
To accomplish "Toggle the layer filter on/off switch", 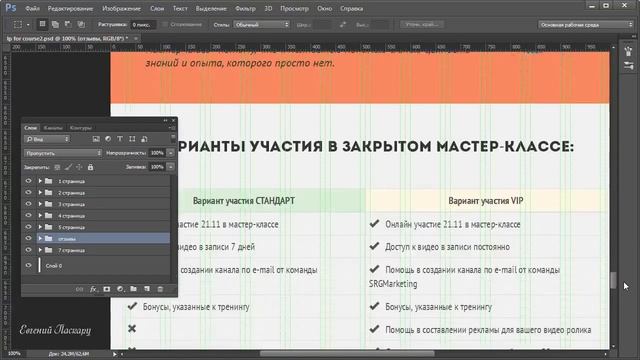I will point(173,138).
